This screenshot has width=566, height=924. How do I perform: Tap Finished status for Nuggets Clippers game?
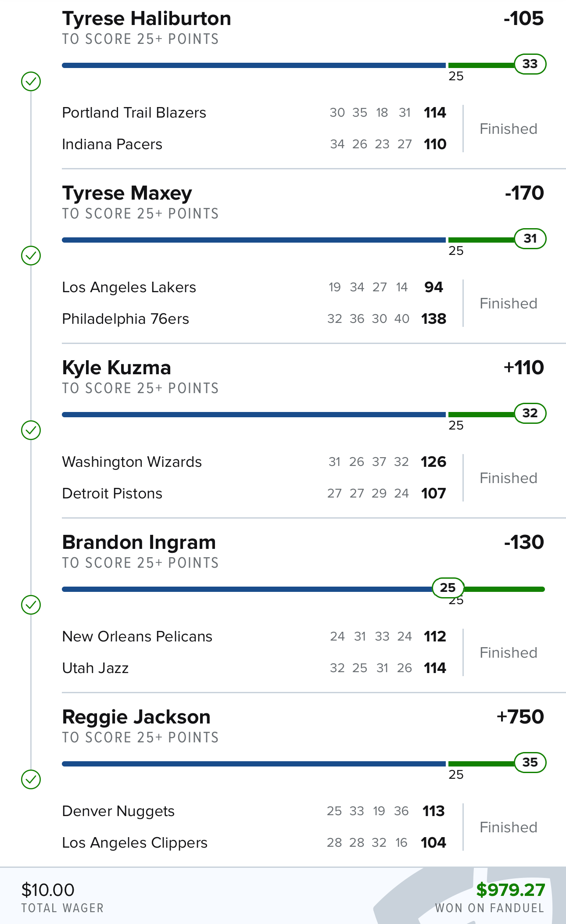click(x=509, y=827)
